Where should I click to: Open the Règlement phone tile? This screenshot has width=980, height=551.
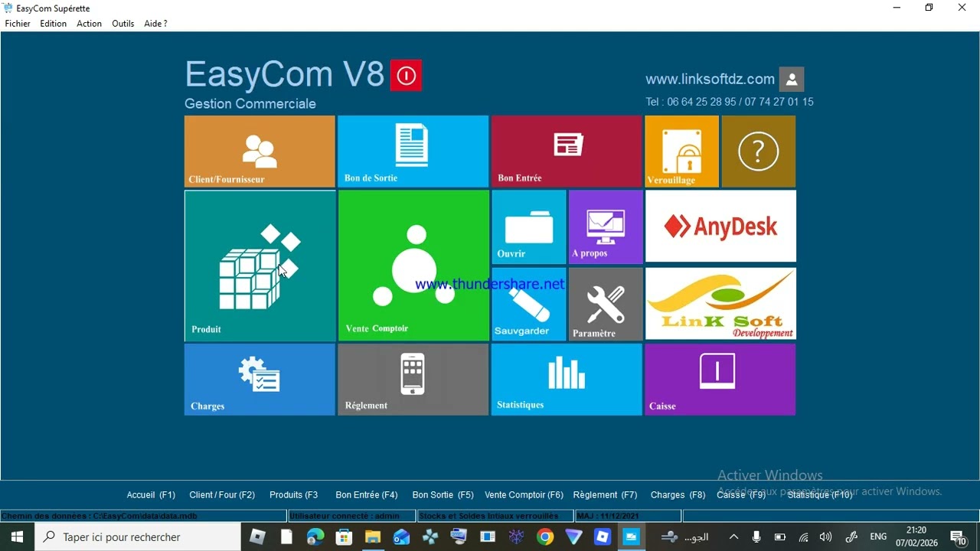click(413, 380)
